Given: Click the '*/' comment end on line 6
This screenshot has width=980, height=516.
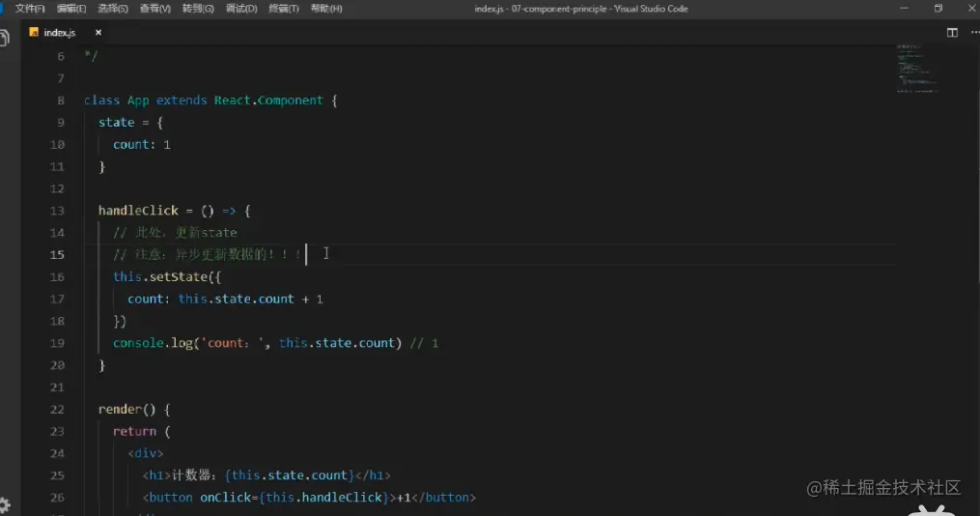Looking at the screenshot, I should (x=92, y=56).
